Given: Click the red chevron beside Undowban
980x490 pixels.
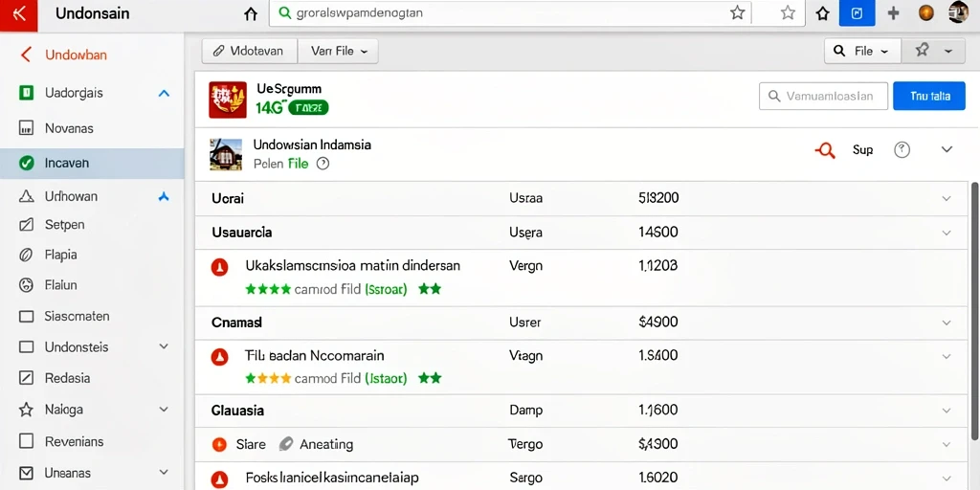Looking at the screenshot, I should point(26,55).
